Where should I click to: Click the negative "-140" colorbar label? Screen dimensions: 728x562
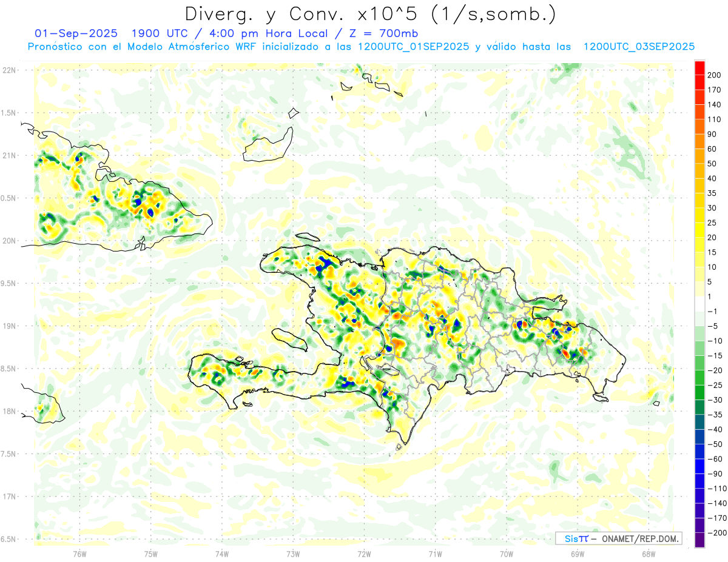(x=716, y=503)
